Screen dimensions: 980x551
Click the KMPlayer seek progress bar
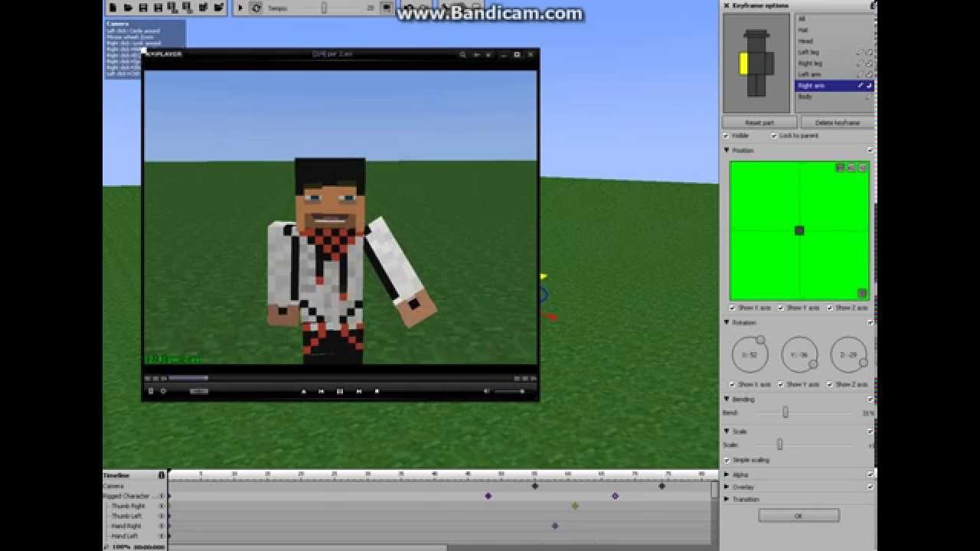[341, 378]
